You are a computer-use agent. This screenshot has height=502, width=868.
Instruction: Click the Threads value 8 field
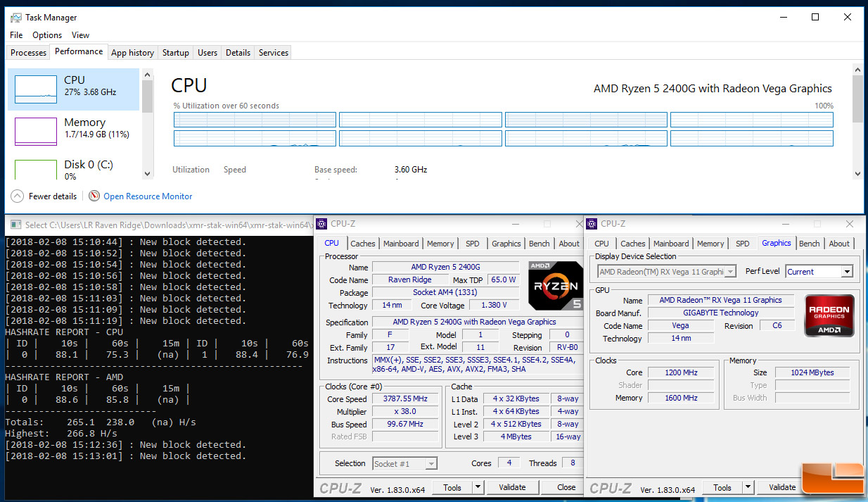573,463
